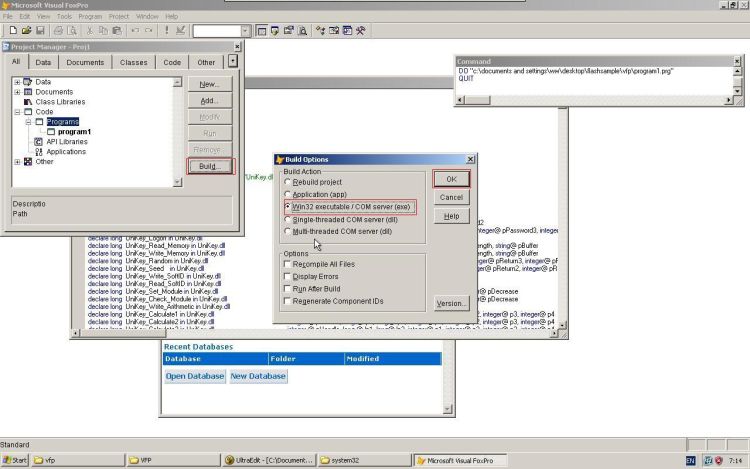Click the Modify Form toolbar icon
The height and width of the screenshot is (469, 750).
pyautogui.click(x=180, y=31)
